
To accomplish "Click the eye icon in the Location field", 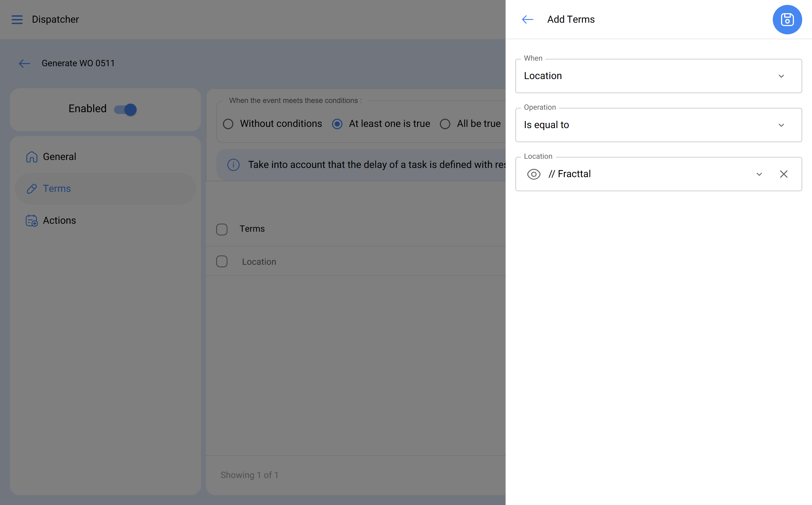I will click(533, 174).
